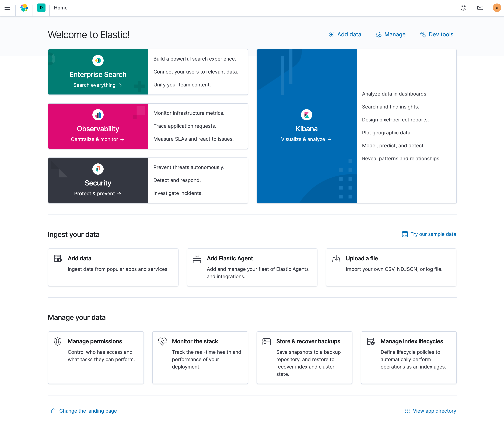Image resolution: width=504 pixels, height=428 pixels.
Task: Open the Add Elastic Agent card title
Action: (230, 258)
